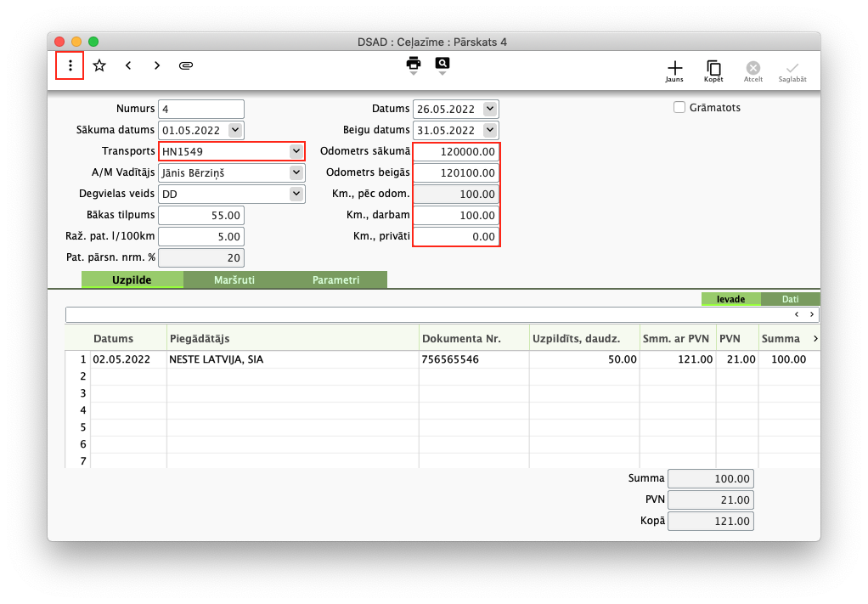The width and height of the screenshot is (868, 604).
Task: Select the Dati view button
Action: [790, 299]
